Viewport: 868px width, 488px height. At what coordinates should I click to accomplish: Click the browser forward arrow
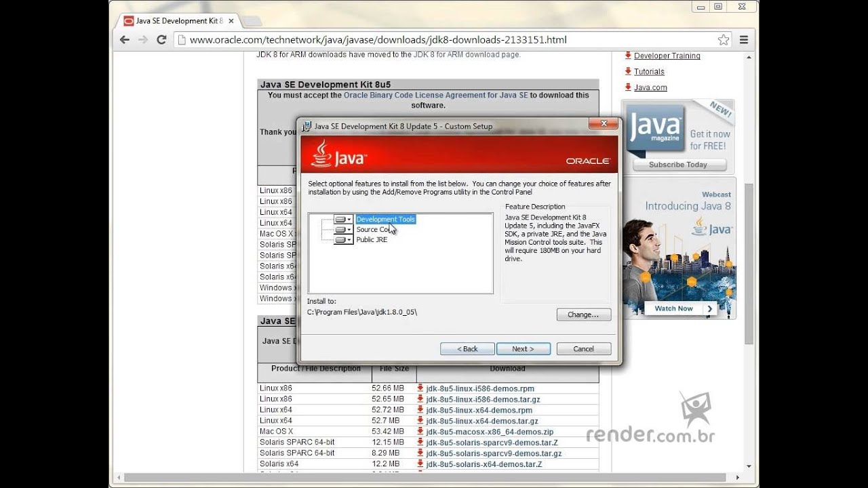[x=143, y=40]
